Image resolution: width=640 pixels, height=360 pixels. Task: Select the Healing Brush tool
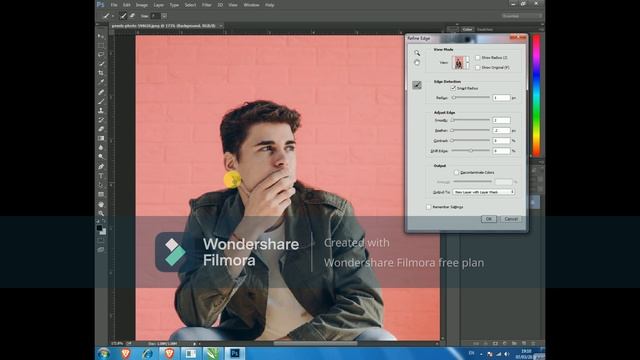pos(101,92)
